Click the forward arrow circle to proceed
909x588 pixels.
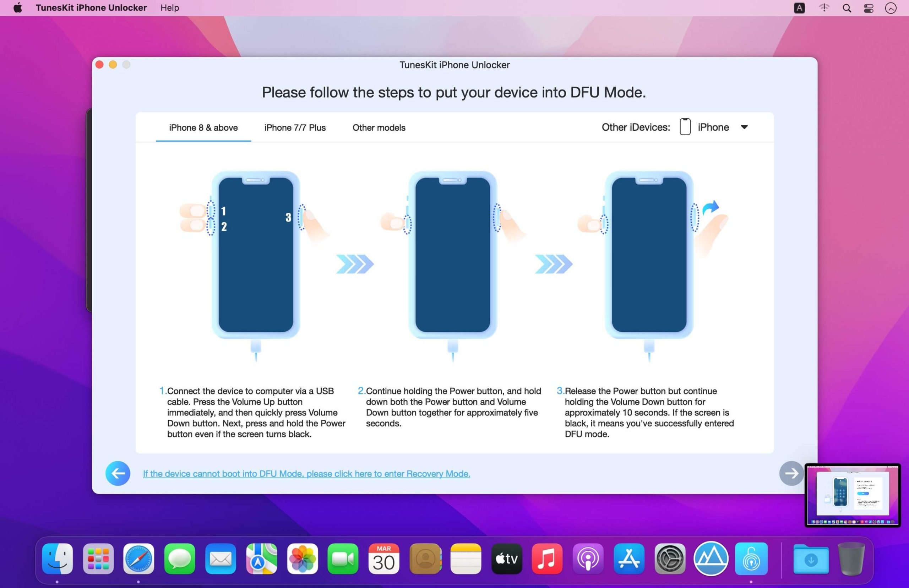click(x=790, y=473)
